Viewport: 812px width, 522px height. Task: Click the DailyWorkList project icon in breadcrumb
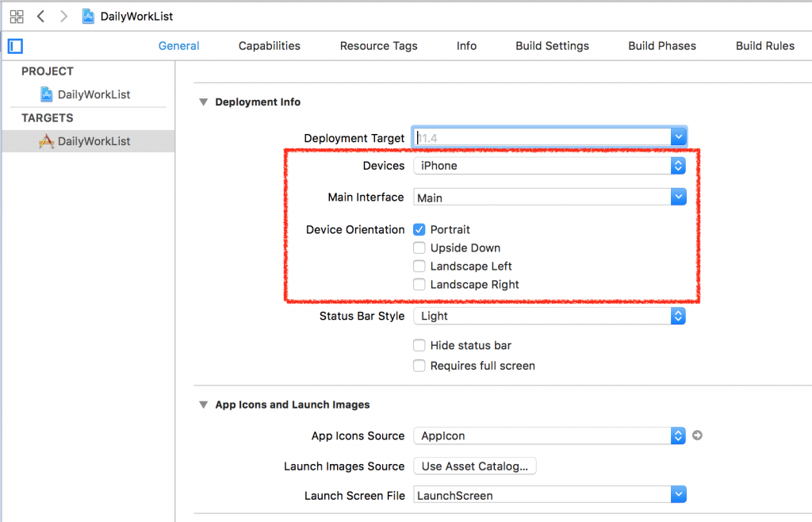pyautogui.click(x=89, y=16)
